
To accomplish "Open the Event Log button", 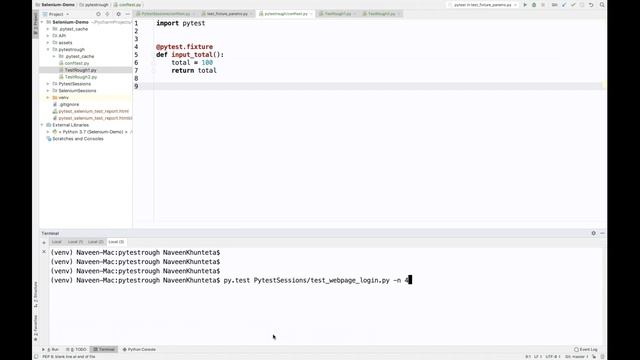I will tap(586, 349).
